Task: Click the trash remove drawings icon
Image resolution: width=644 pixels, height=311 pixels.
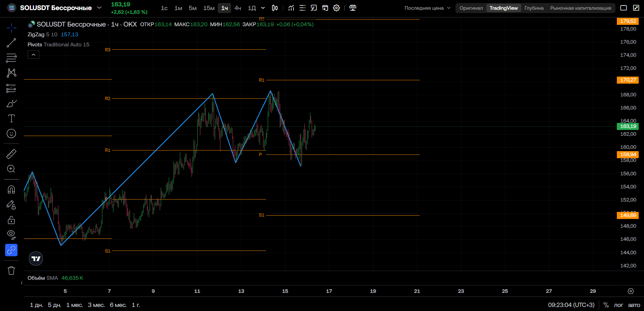Action: point(11,271)
